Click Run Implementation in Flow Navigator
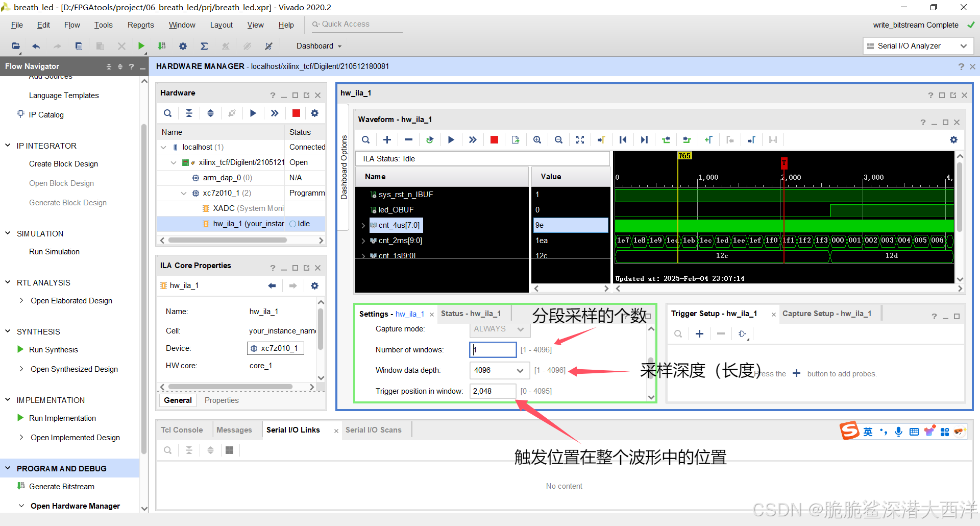Viewport: 980px width, 526px height. 62,418
